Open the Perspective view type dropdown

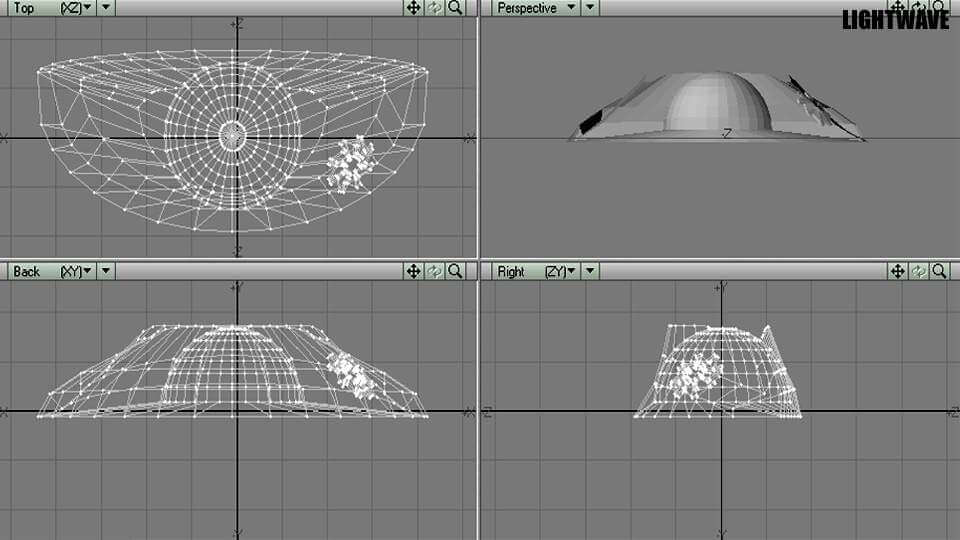539,8
